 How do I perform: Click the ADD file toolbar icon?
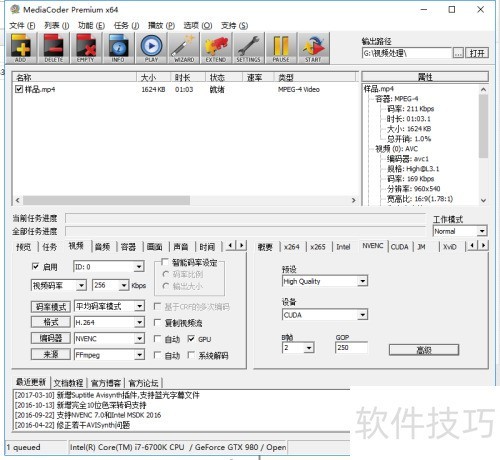tap(21, 48)
